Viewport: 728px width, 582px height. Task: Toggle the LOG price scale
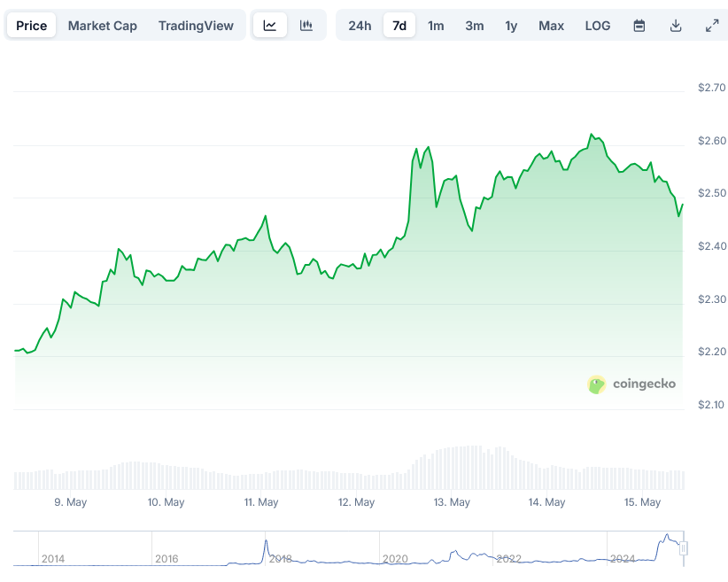pos(597,26)
